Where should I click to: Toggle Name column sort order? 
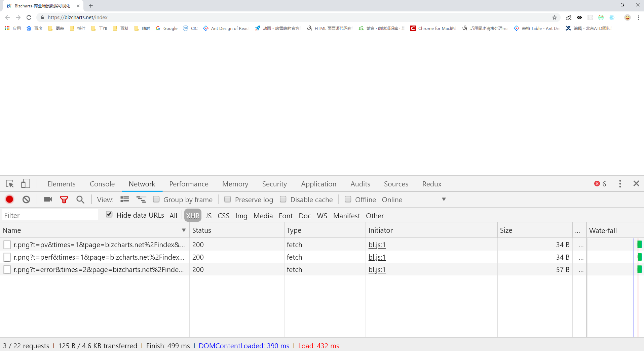coord(184,230)
